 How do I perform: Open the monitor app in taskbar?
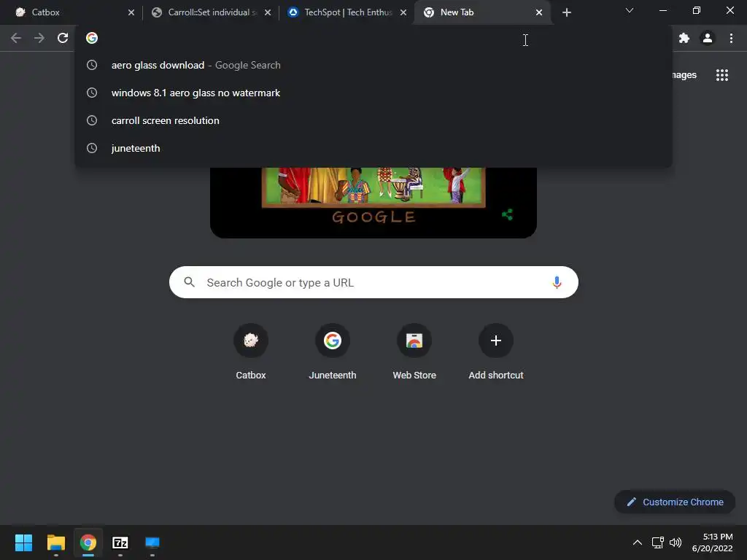152,542
